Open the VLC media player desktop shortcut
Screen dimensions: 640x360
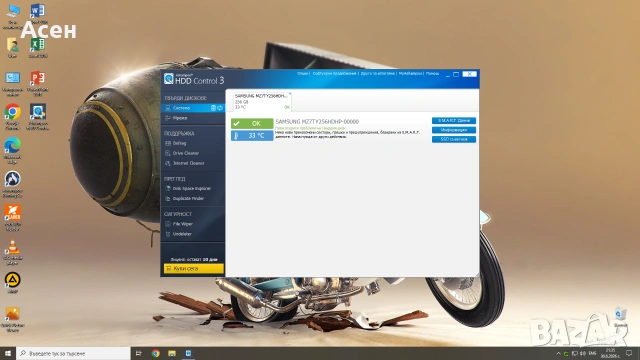[12, 251]
